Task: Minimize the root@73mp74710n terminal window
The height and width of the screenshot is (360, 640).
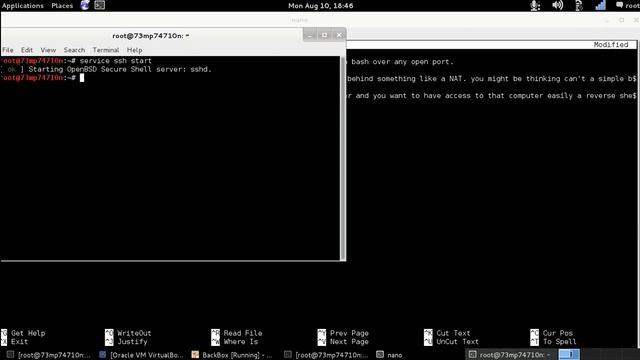Action: tap(310, 35)
